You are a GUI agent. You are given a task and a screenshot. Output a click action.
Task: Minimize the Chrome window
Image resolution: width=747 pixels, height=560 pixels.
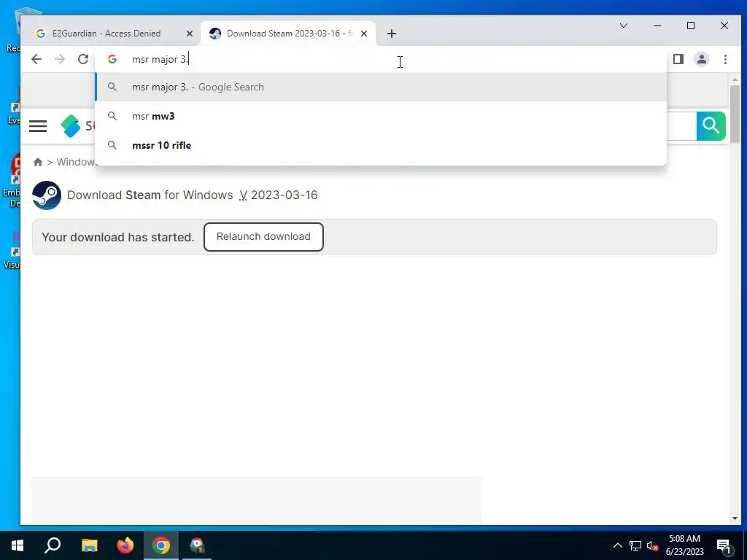pyautogui.click(x=657, y=26)
